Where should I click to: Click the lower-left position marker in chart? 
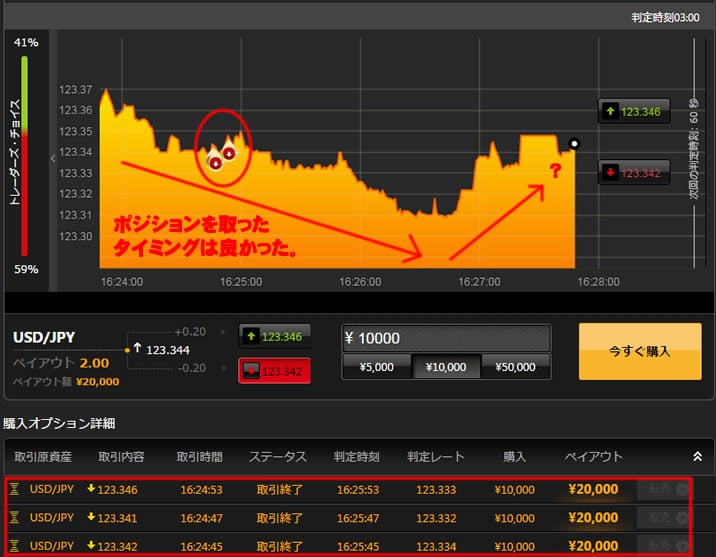coord(215,161)
